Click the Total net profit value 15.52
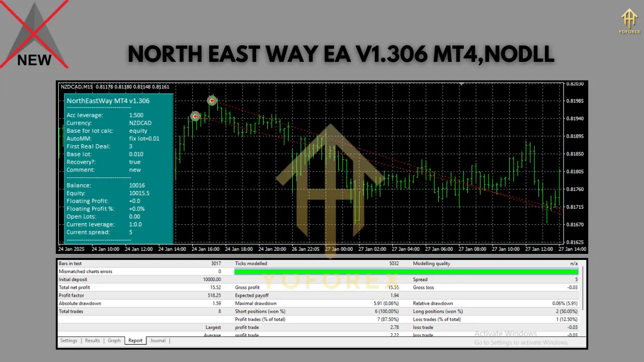 215,288
